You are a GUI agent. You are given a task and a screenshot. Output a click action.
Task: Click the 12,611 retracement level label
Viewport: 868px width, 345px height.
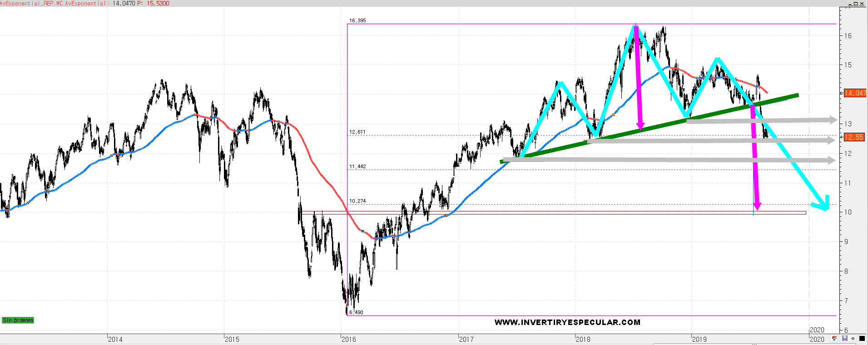357,132
